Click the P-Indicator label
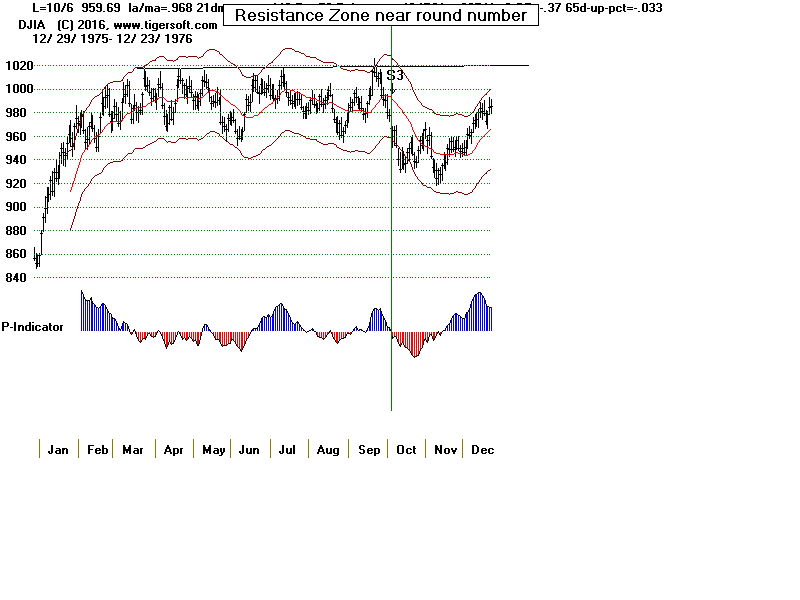800x600 pixels. click(32, 327)
